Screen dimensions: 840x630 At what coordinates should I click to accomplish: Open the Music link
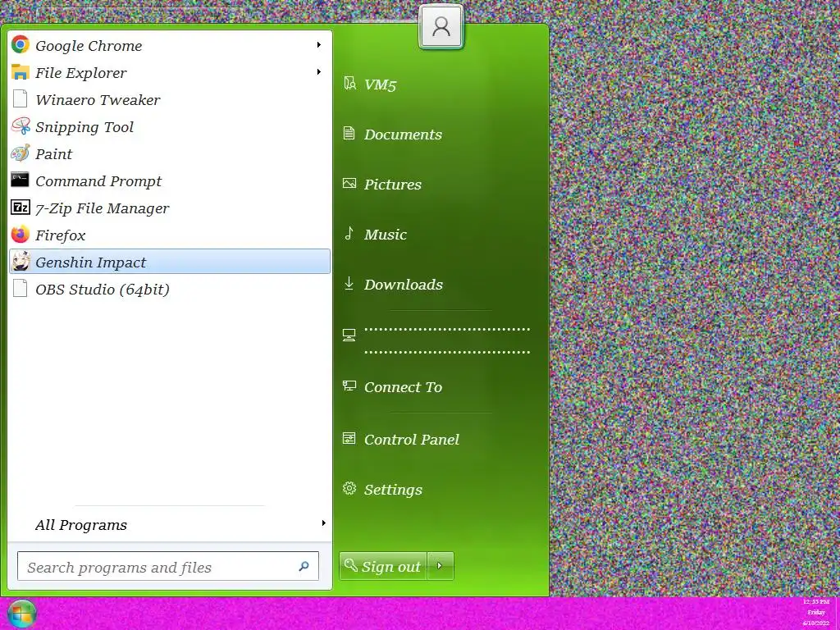(386, 234)
